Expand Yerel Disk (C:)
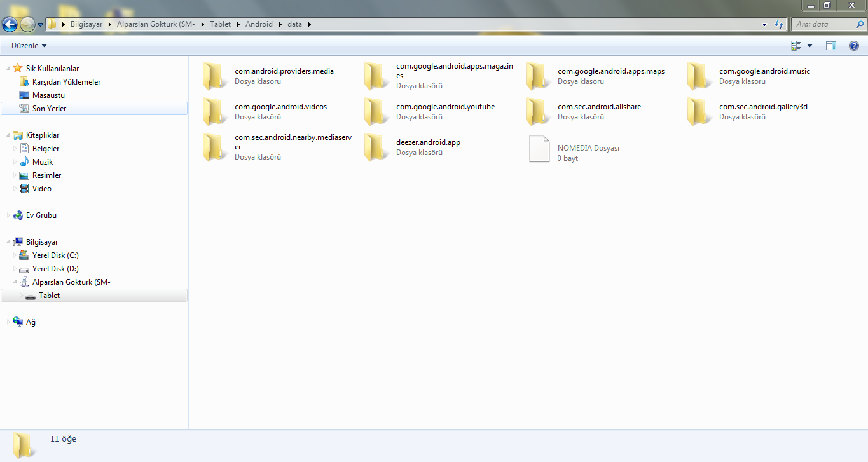 click(x=16, y=255)
